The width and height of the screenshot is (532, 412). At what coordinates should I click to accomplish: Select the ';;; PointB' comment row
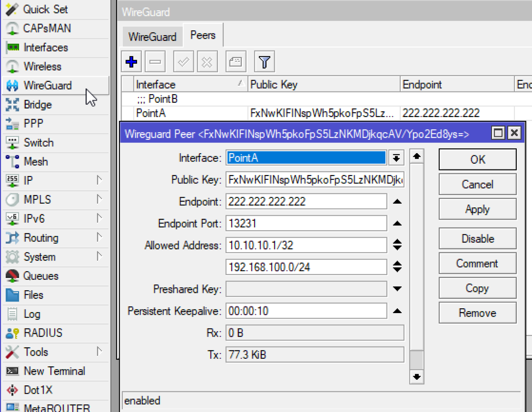[x=326, y=99]
